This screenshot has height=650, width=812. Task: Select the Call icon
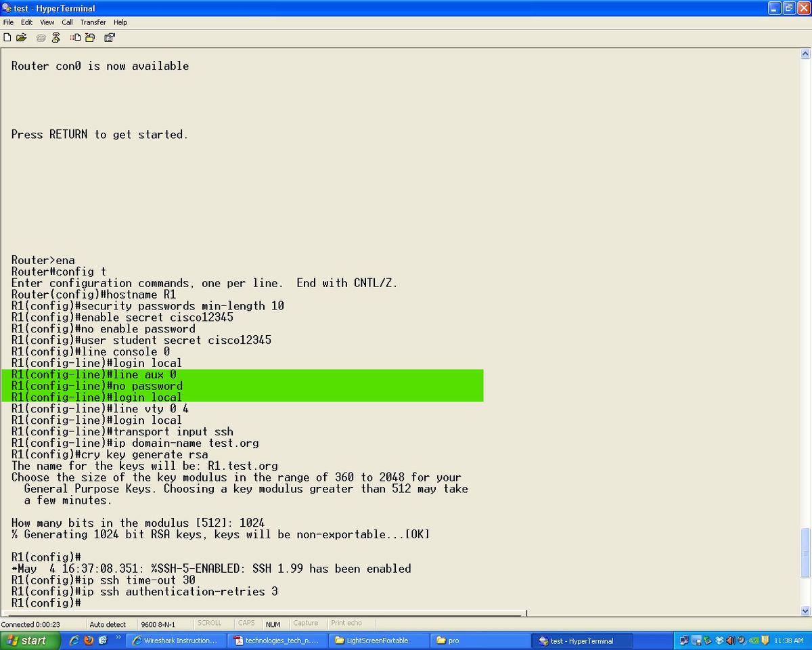tap(41, 37)
